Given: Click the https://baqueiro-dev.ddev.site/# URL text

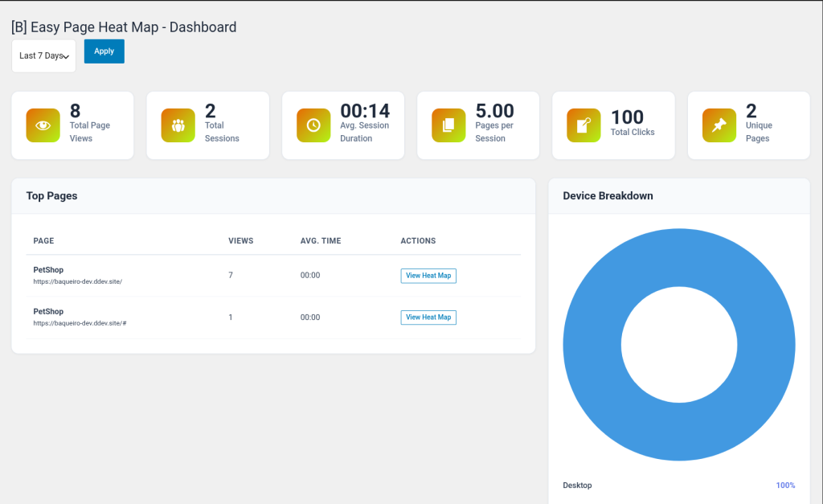Looking at the screenshot, I should pyautogui.click(x=80, y=323).
